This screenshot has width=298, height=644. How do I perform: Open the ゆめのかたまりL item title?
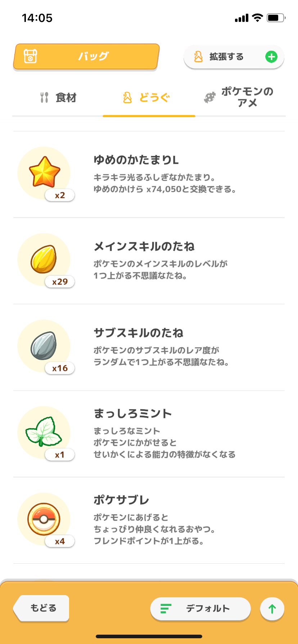coord(136,160)
